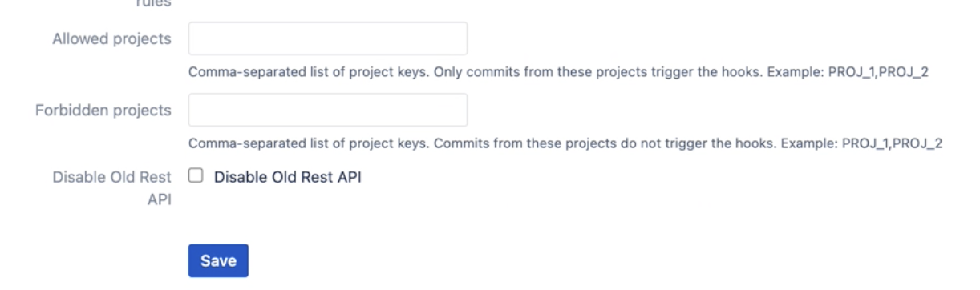Screen dimensions: 980x290
Task: Tick the box beside "Disable Old Rest API"
Action: point(195,177)
